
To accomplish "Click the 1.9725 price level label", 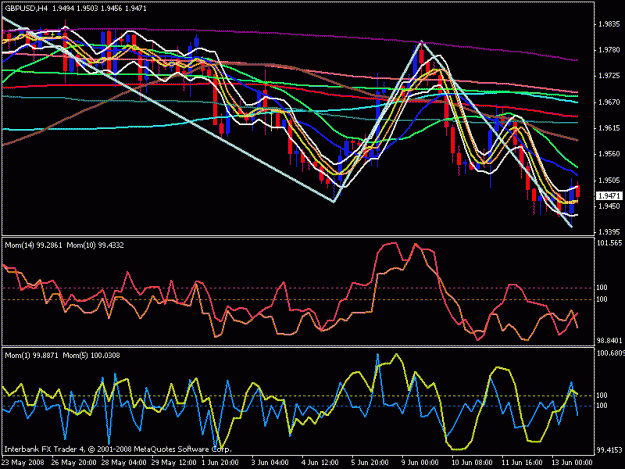I will point(609,76).
